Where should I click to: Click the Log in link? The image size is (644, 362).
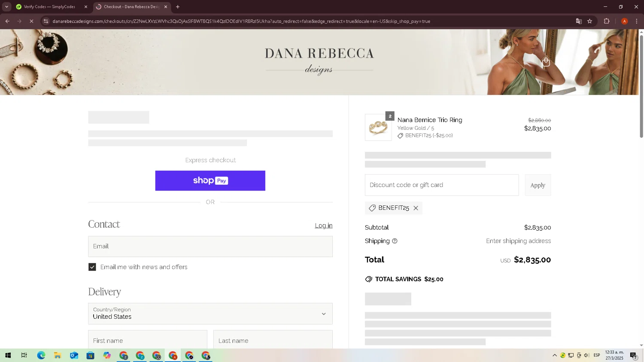324,226
